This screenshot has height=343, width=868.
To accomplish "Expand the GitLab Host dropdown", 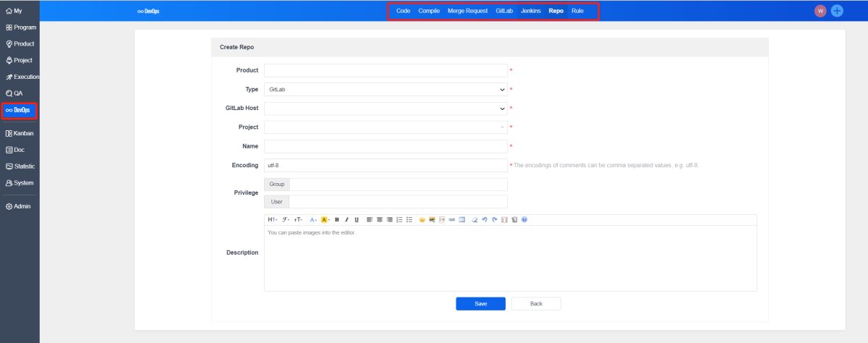I will coord(386,109).
